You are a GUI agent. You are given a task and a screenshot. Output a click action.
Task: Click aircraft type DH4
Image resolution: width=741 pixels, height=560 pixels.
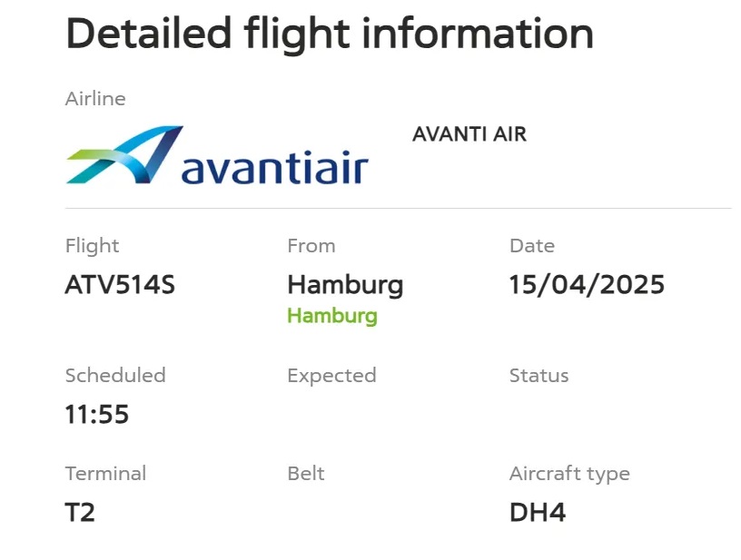click(538, 512)
